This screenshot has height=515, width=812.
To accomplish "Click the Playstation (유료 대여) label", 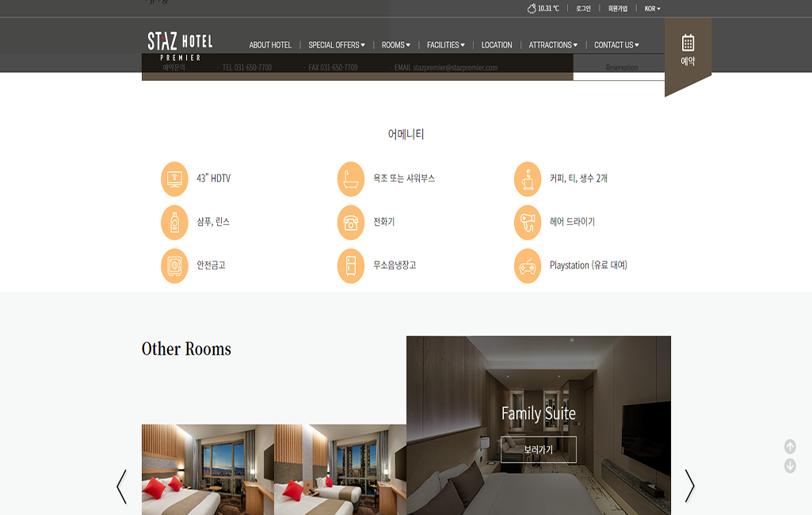I will pos(589,265).
